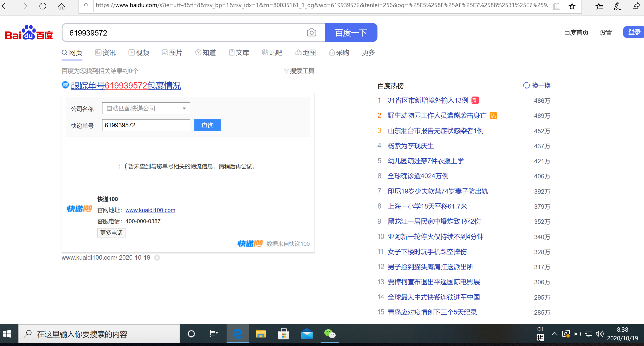Open the browser share icon
Image resolution: width=644 pixels, height=346 pixels.
[636, 6]
